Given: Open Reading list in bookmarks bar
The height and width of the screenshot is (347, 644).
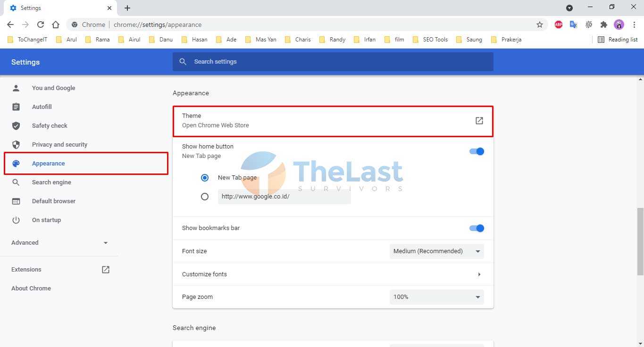Looking at the screenshot, I should [618, 40].
